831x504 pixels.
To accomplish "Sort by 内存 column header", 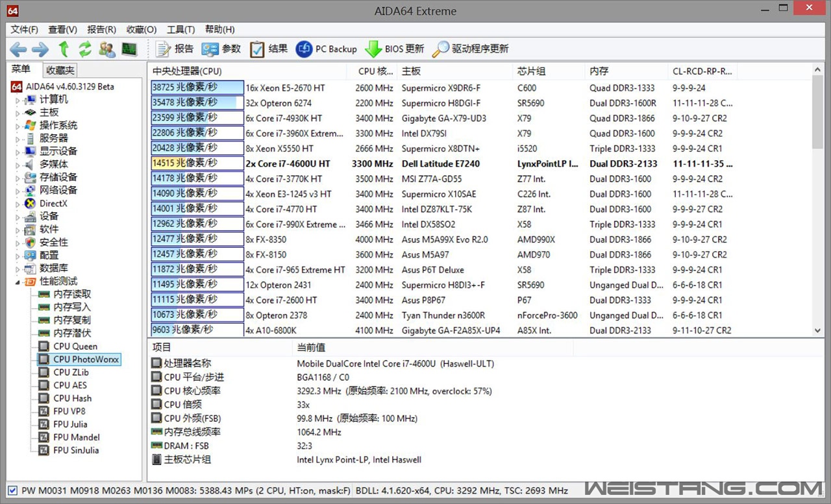I will pos(626,71).
